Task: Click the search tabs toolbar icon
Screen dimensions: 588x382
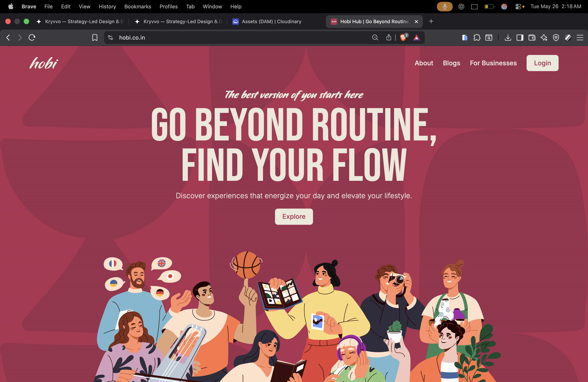Action: tap(489, 38)
